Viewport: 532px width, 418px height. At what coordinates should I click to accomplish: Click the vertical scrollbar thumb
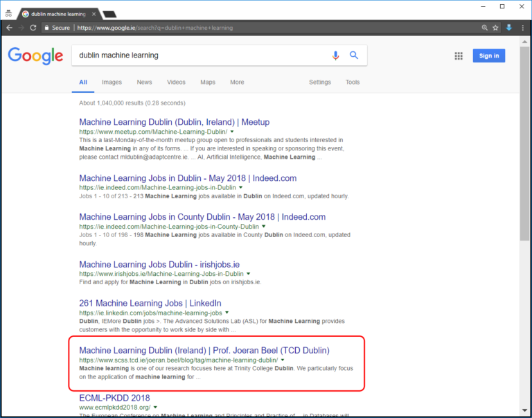524,144
